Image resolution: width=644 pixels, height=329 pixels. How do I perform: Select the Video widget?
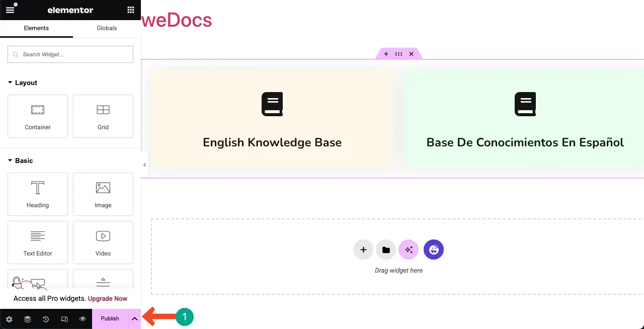[103, 242]
